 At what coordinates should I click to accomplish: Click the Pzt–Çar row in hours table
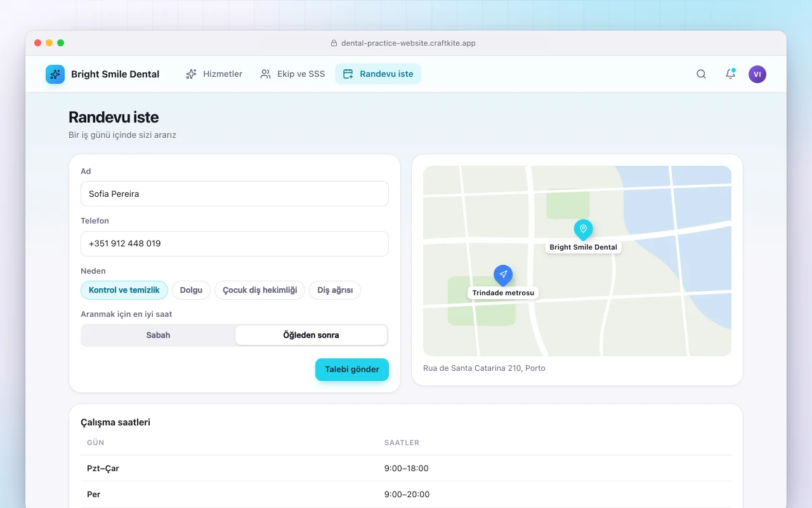point(406,469)
